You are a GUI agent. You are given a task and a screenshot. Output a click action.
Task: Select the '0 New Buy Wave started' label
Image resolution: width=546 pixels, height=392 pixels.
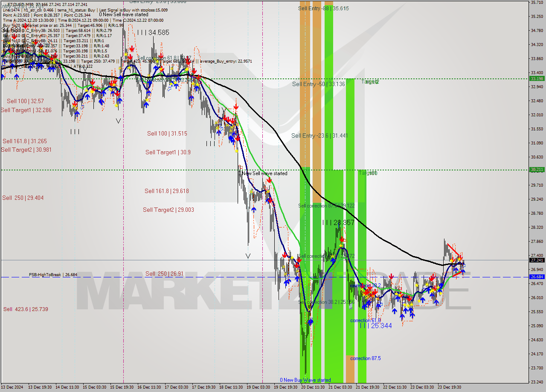pos(305,380)
